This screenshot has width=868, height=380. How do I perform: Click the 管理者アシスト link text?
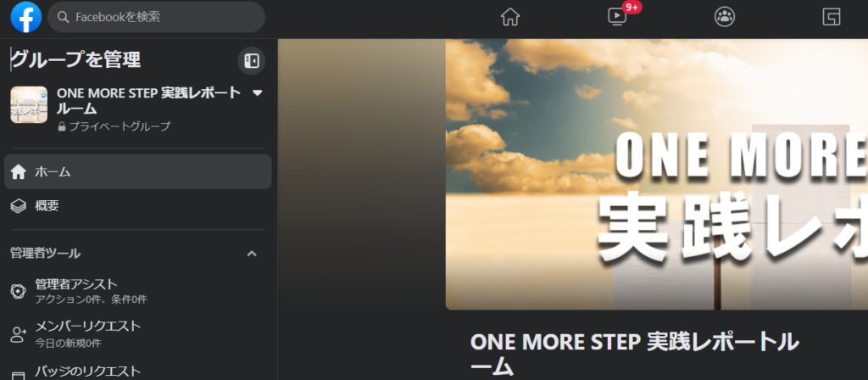click(76, 285)
